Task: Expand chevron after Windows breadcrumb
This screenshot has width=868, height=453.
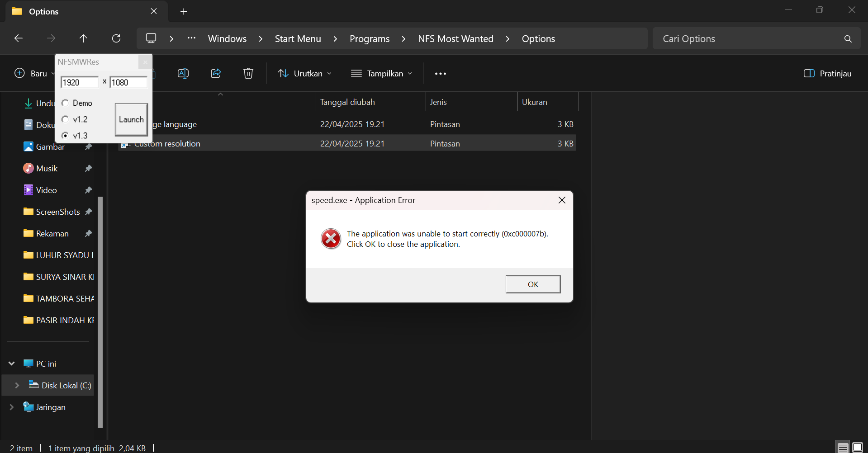Action: 261,39
